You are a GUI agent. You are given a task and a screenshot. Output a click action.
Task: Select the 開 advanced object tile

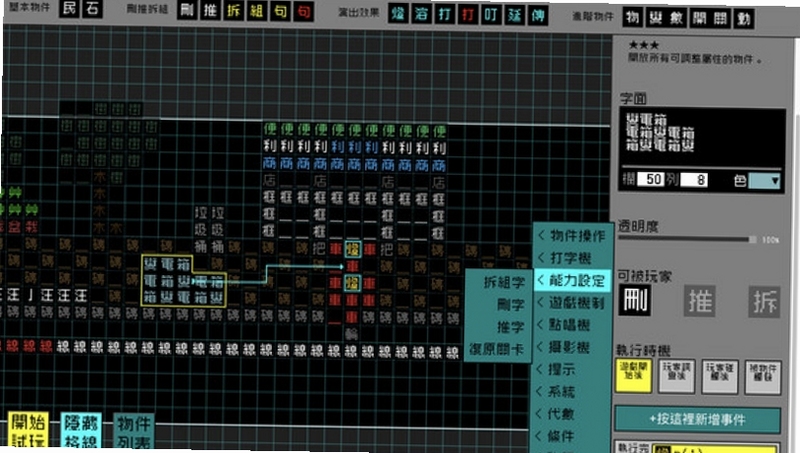[699, 19]
